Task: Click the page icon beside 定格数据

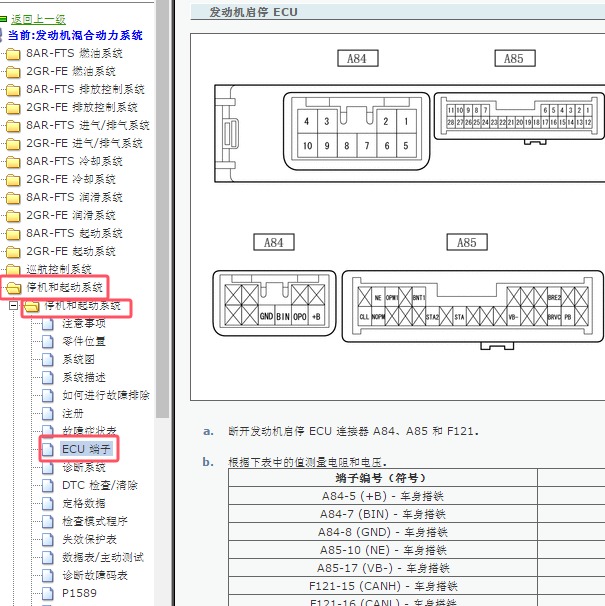Action: click(x=48, y=504)
